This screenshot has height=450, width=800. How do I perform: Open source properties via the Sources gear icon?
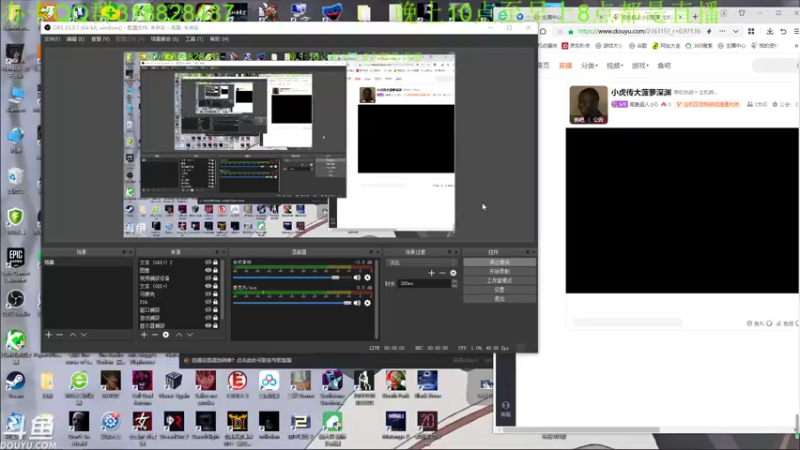click(166, 335)
